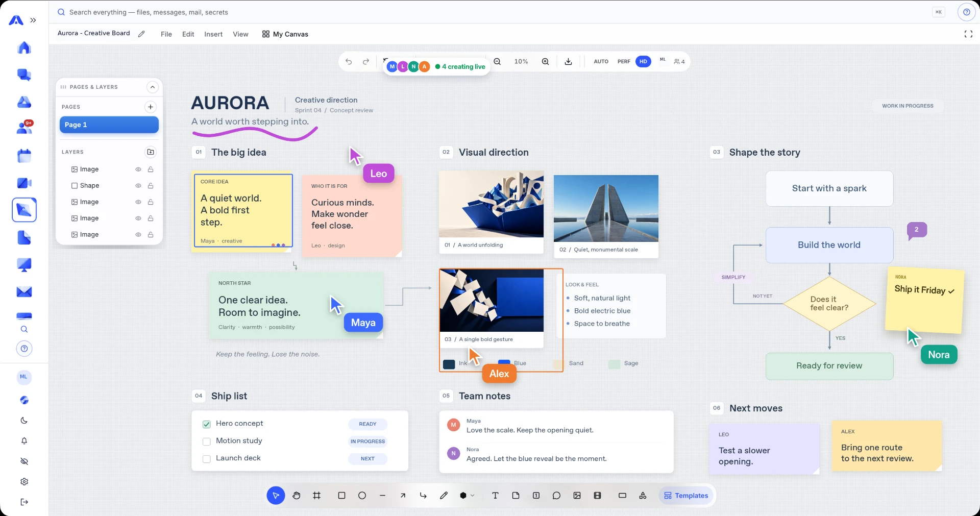Hide the Shape layer
980x516 pixels.
coord(138,186)
